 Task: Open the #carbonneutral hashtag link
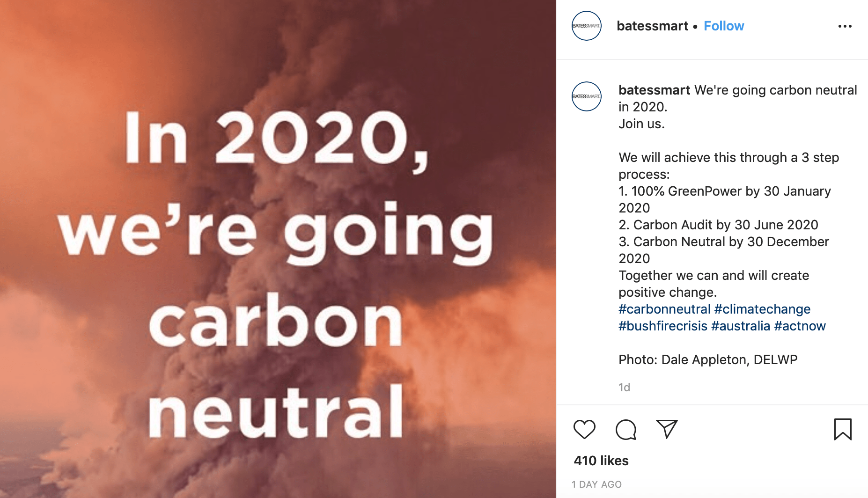(x=664, y=309)
